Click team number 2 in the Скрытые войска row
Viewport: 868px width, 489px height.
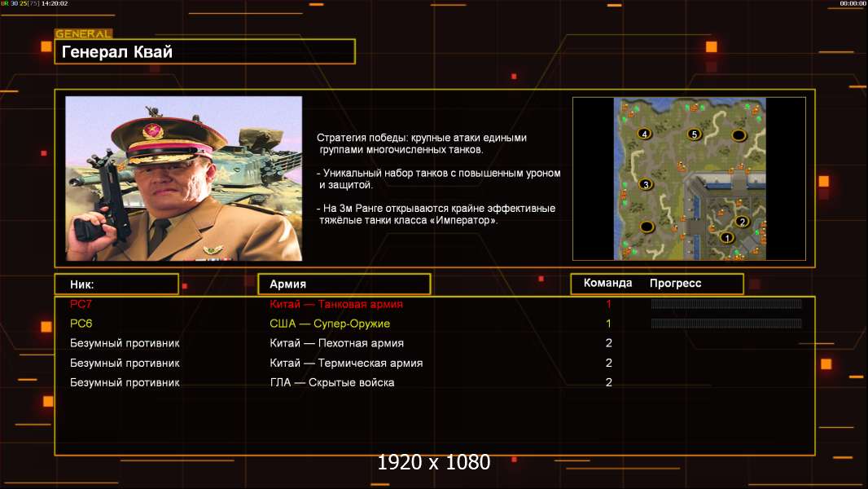click(608, 383)
